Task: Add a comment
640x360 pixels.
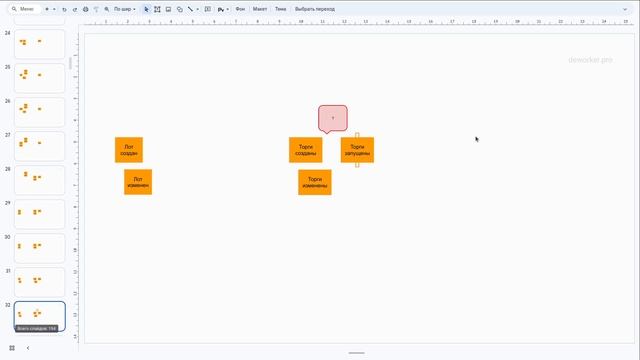Action: point(208,9)
